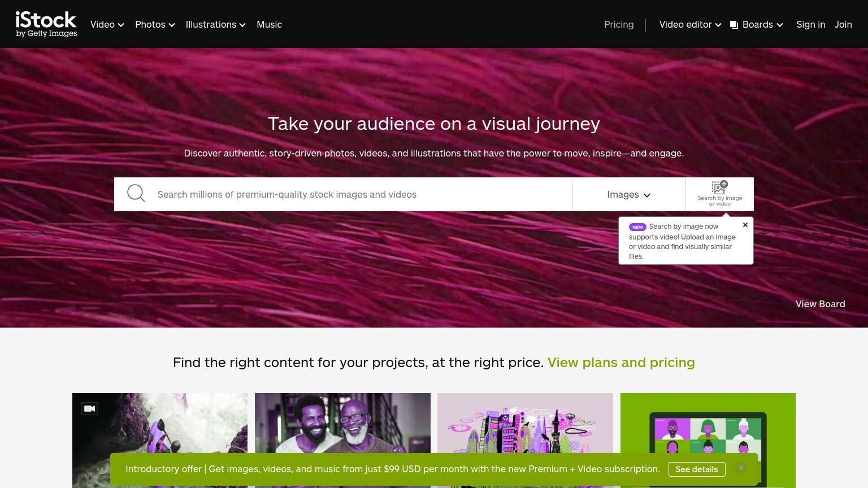Image resolution: width=868 pixels, height=488 pixels.
Task: Open View plans and pricing link
Action: click(621, 363)
